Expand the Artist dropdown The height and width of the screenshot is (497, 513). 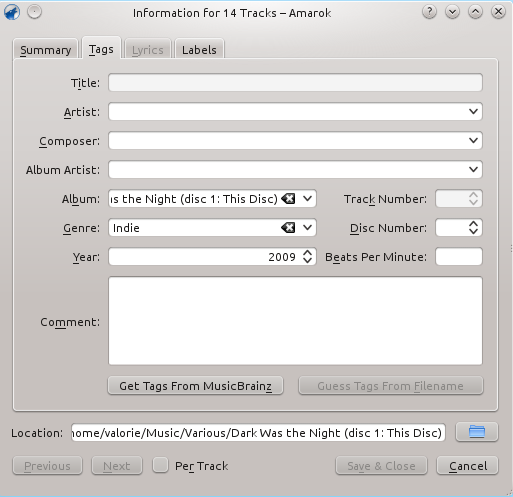pos(473,111)
